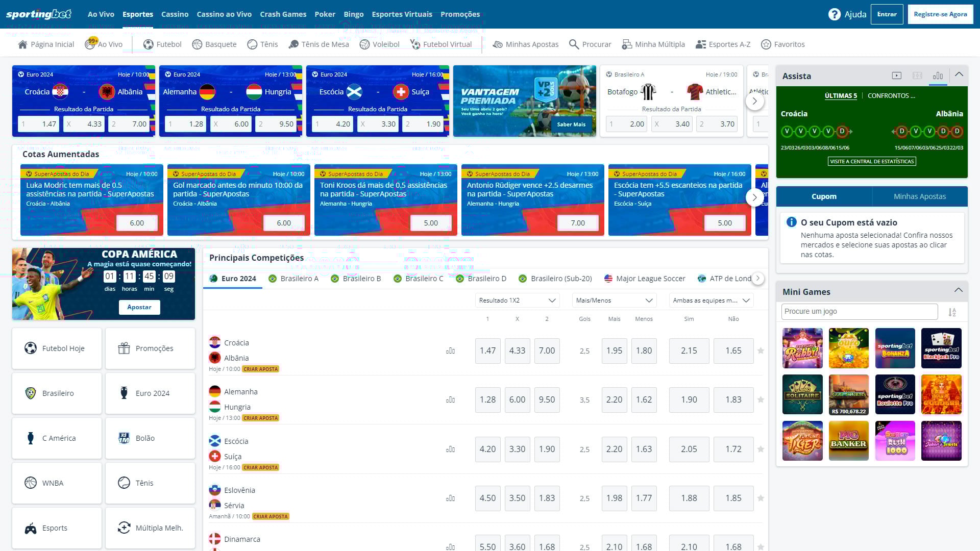Open the Resultado 1X2 dropdown
This screenshot has width=980, height=551.
click(x=517, y=300)
